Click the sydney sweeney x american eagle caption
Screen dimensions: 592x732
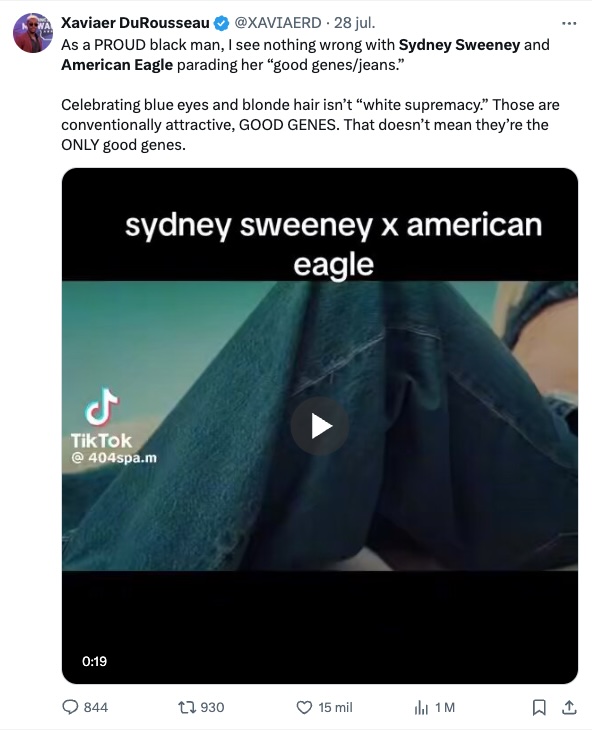(x=333, y=245)
